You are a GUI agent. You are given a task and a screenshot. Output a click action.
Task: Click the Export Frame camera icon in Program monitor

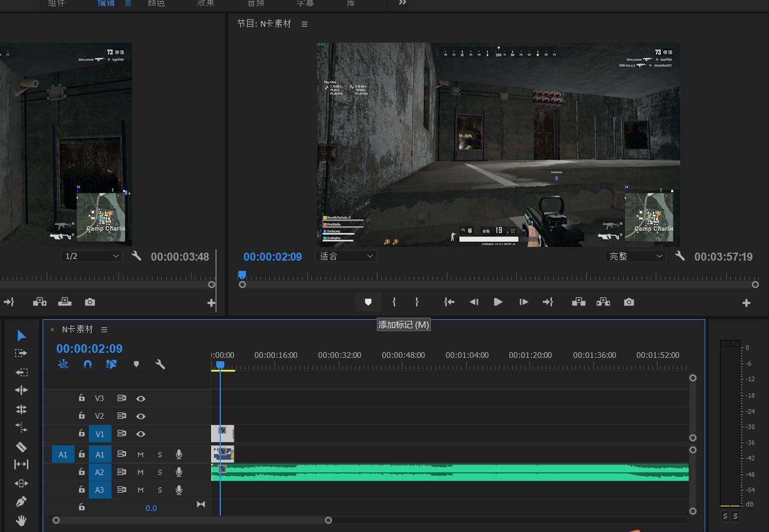click(x=628, y=302)
